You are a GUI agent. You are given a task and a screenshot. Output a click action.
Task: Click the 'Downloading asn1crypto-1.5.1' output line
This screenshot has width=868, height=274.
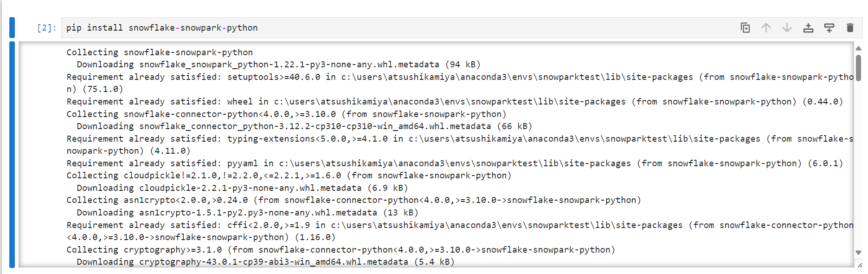click(x=247, y=213)
